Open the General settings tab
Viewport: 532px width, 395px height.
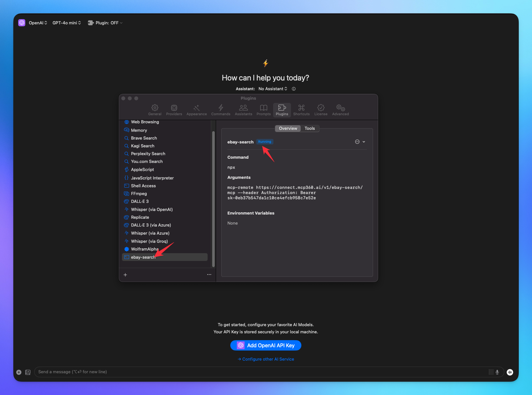click(155, 110)
